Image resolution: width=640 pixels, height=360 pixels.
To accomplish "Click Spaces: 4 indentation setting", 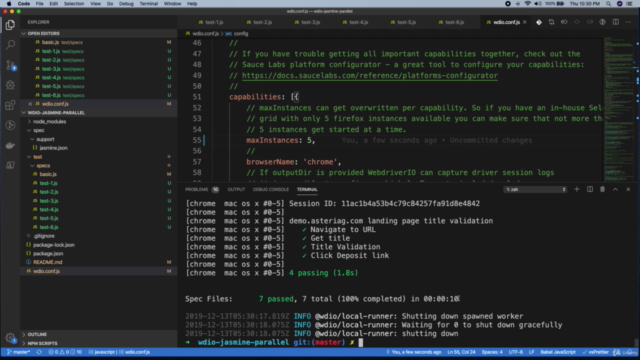I will (x=492, y=352).
